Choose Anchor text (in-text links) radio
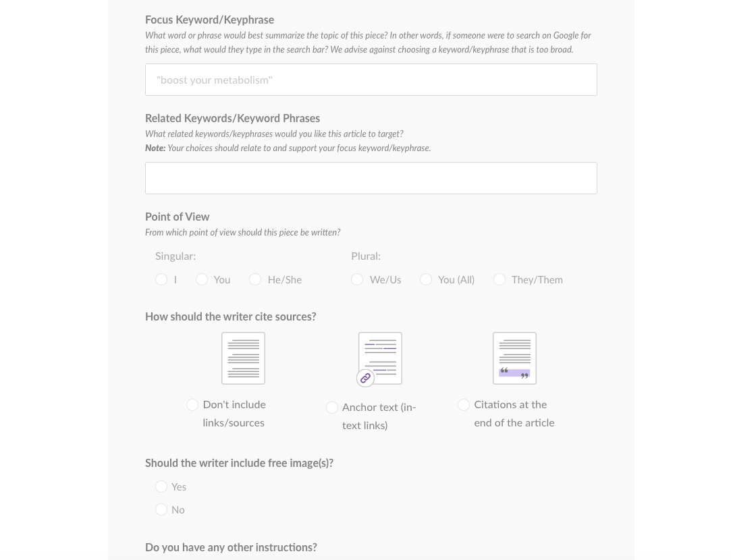This screenshot has width=731, height=560. (332, 408)
